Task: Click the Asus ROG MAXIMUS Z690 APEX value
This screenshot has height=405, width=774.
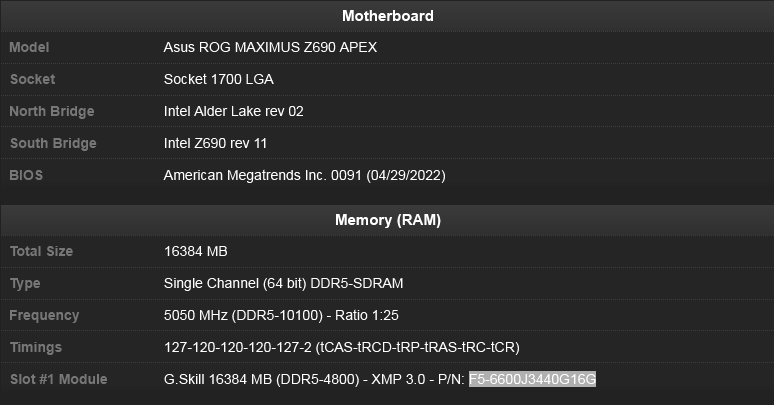Action: click(270, 47)
